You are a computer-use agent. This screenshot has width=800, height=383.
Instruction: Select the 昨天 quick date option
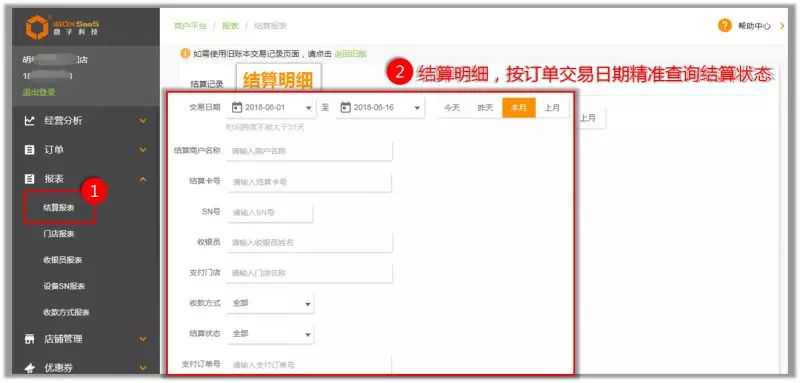[x=485, y=108]
